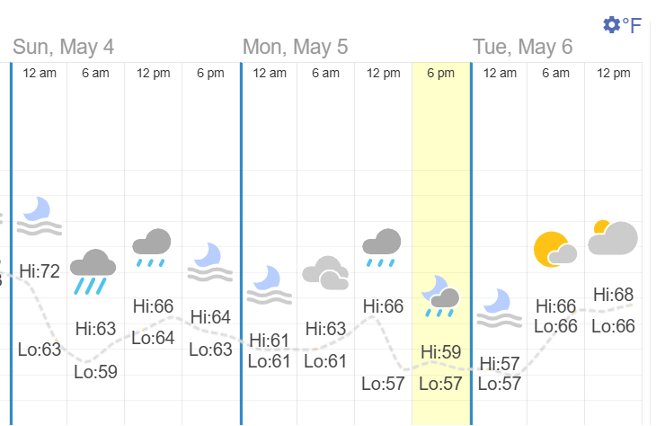Click the Monday 12 pm rain cloud icon
Screen dimensions: 656x426
382,248
